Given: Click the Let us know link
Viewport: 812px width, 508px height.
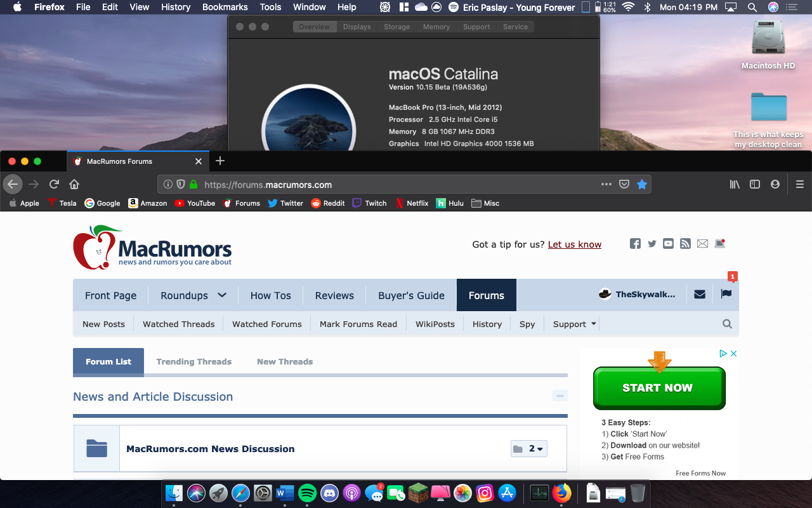Looking at the screenshot, I should [x=575, y=244].
